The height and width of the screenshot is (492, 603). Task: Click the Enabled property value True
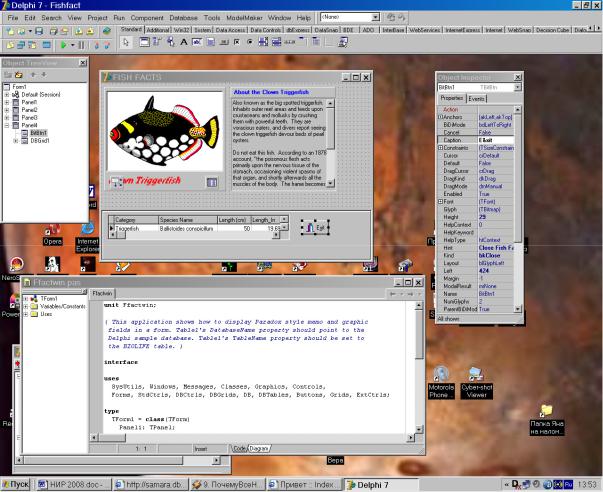pyautogui.click(x=496, y=194)
